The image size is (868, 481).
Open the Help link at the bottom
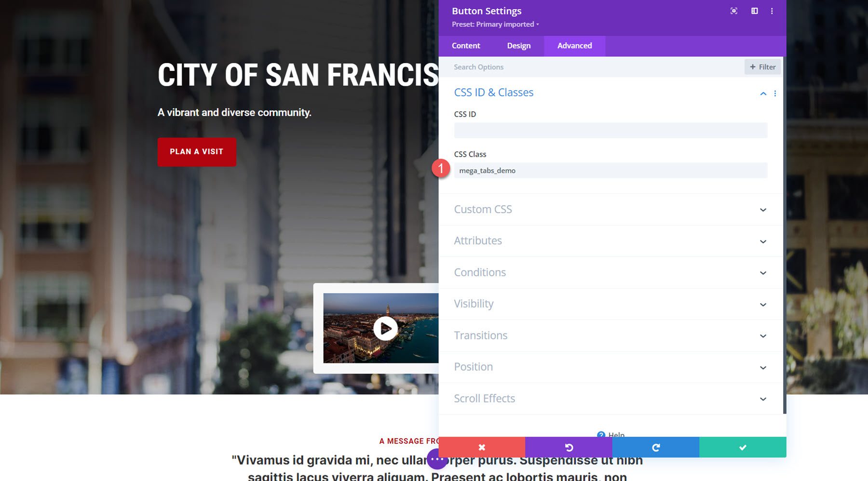click(611, 434)
